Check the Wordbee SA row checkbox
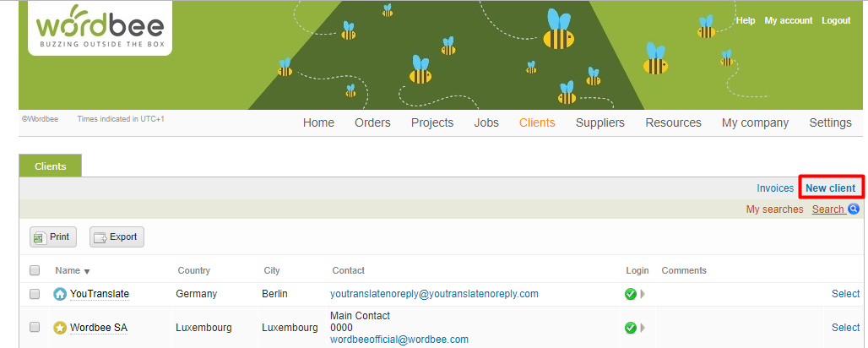 coord(35,328)
